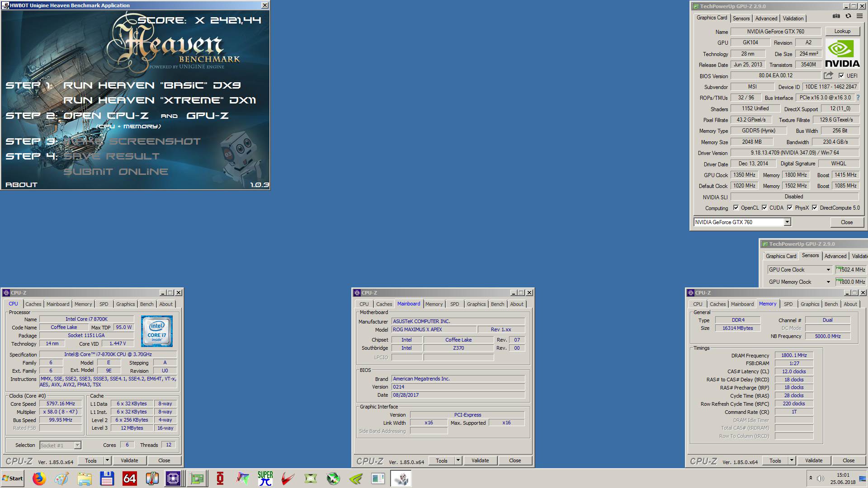
Task: Open the NVIDIA green logo taskbar icon
Action: tap(356, 479)
